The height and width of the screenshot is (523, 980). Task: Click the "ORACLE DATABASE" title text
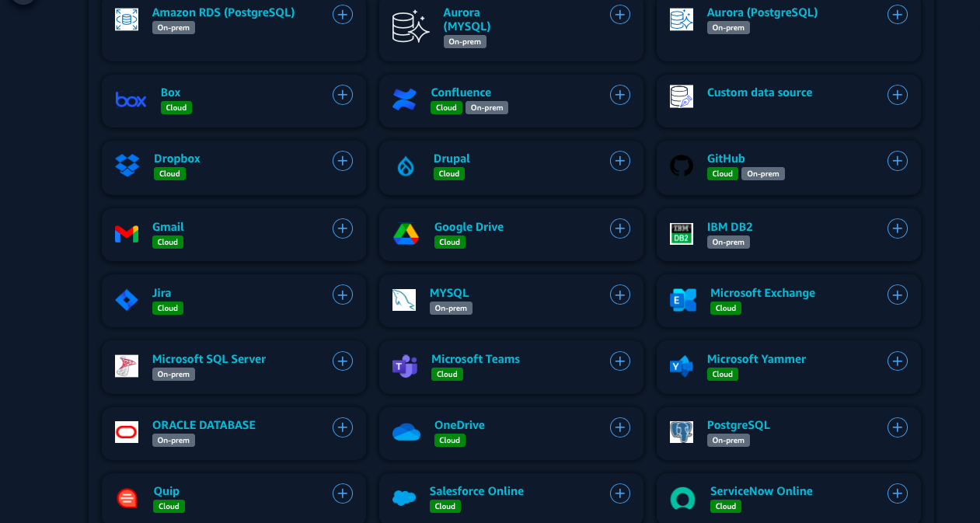204,425
